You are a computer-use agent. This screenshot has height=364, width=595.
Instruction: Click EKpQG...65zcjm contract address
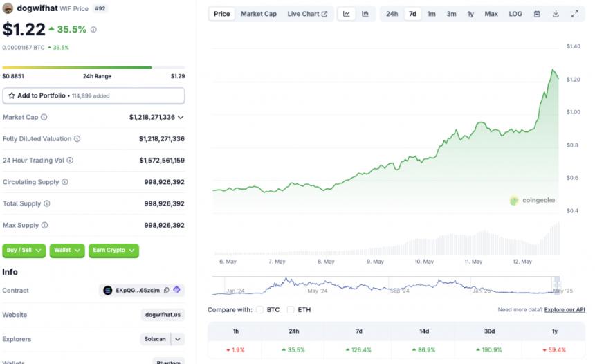coord(138,291)
